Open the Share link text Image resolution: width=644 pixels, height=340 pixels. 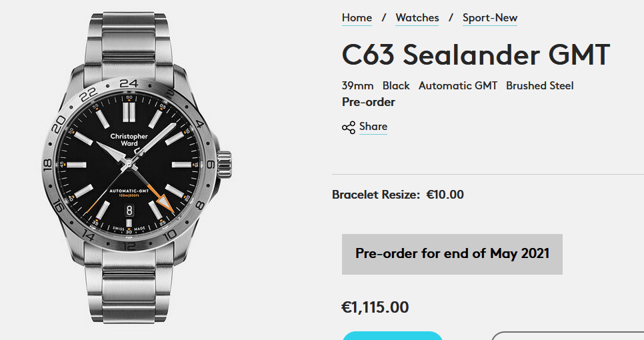(373, 127)
